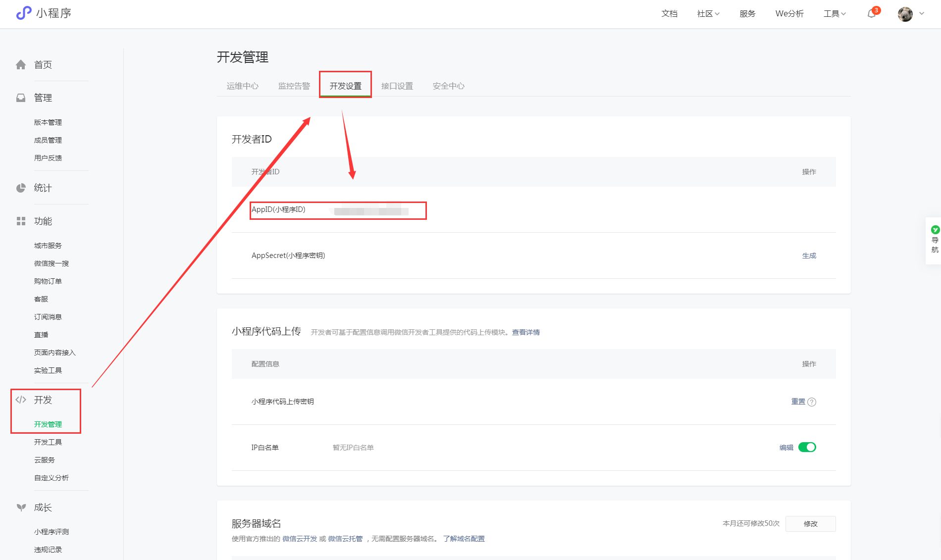Expand the 工具 dropdown menu
The height and width of the screenshot is (560, 941).
click(x=835, y=14)
